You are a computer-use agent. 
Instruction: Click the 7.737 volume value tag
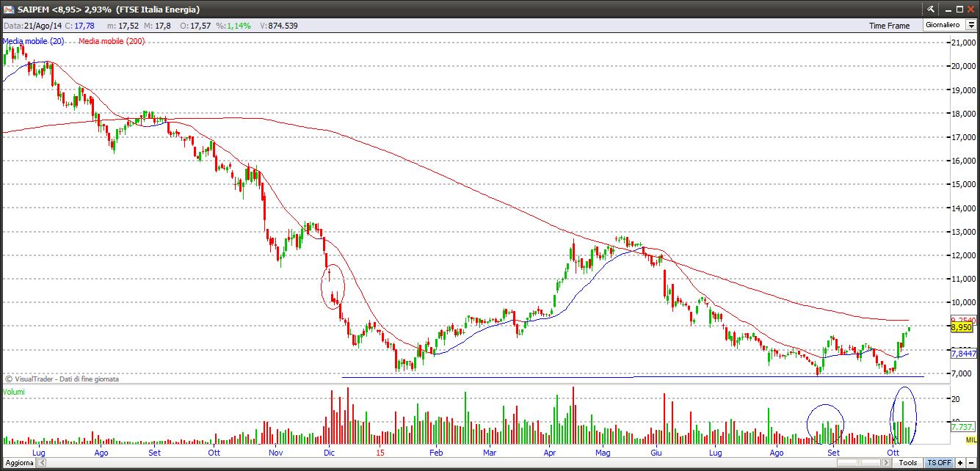point(962,427)
